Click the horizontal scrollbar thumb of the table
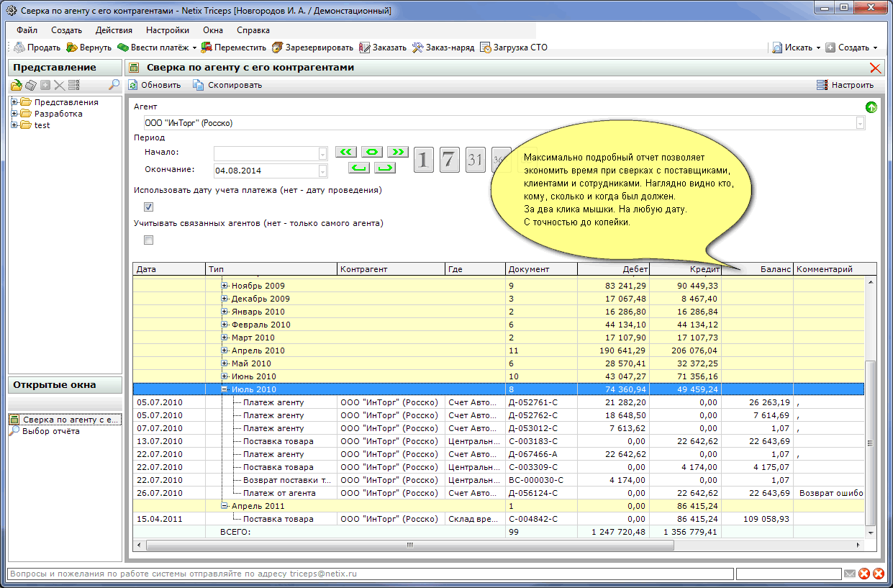893x588 pixels. pos(411,545)
